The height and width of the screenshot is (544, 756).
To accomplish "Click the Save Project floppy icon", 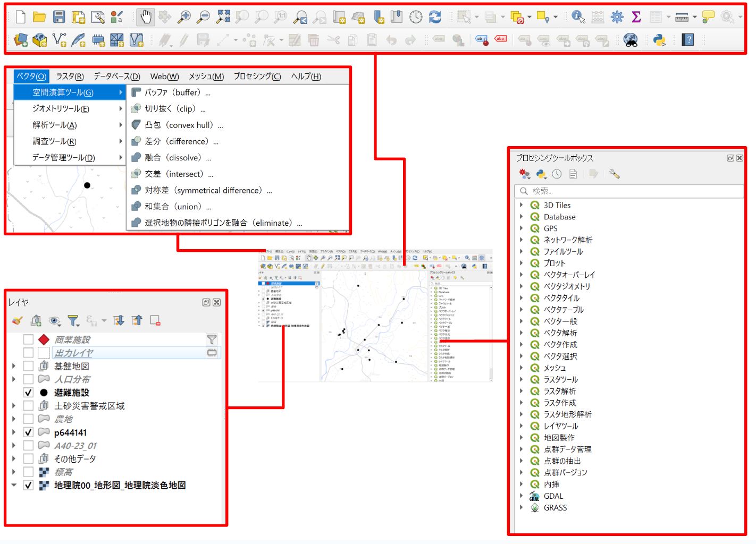I will point(59,17).
